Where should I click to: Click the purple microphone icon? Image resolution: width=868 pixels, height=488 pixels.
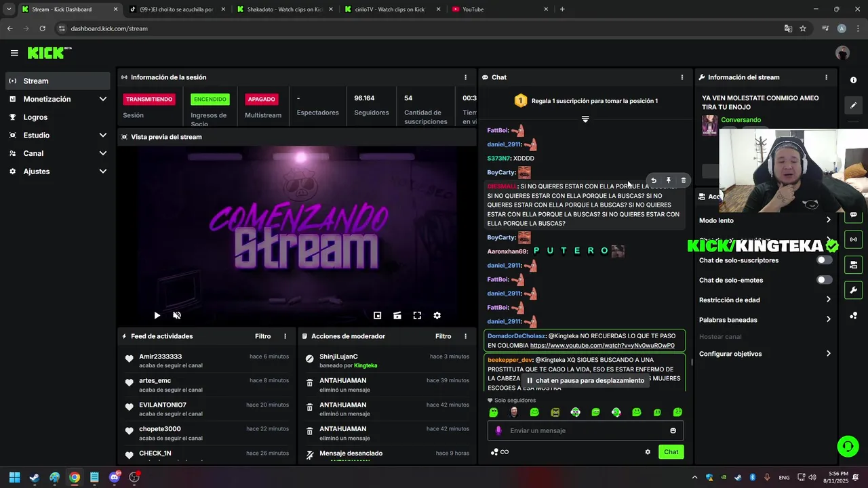[498, 430]
